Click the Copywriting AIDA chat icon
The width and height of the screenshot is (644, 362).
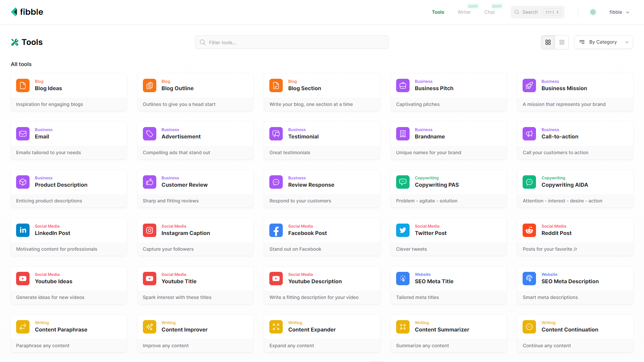tap(529, 182)
